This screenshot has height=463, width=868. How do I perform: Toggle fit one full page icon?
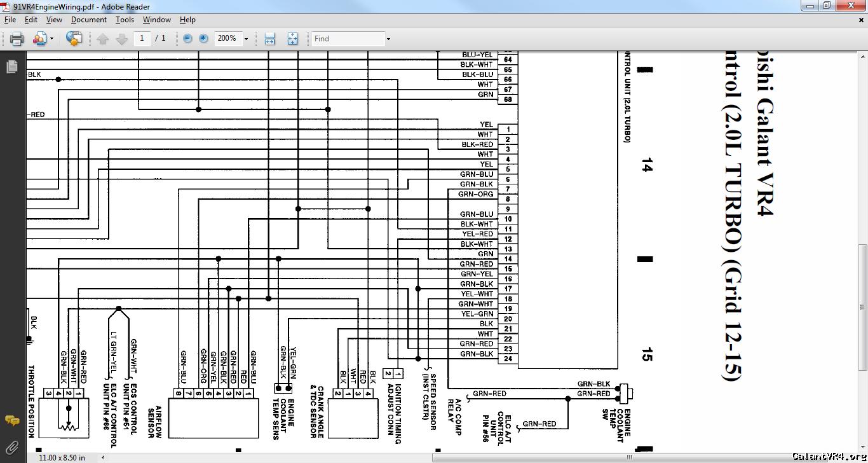tap(292, 39)
